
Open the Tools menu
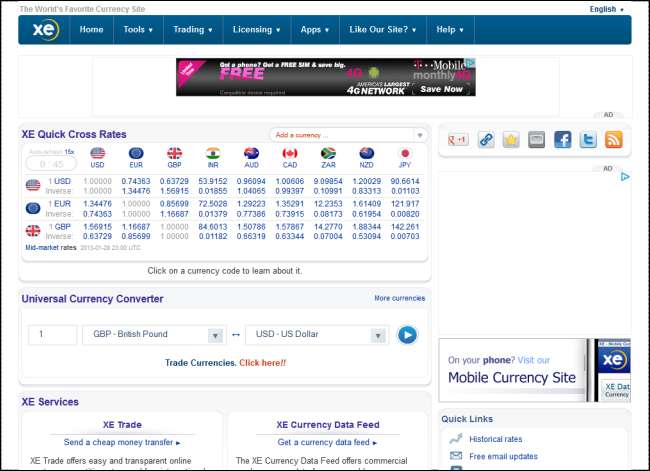click(x=138, y=30)
